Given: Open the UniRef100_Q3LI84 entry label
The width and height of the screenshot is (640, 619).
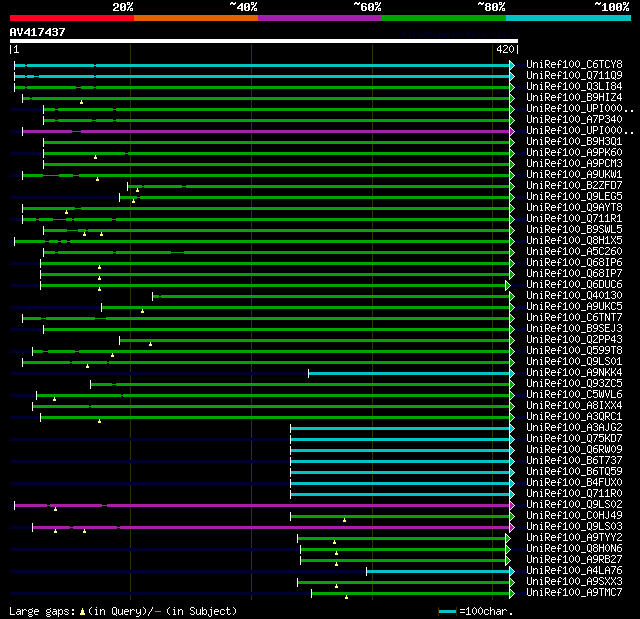Looking at the screenshot, I should point(574,87).
